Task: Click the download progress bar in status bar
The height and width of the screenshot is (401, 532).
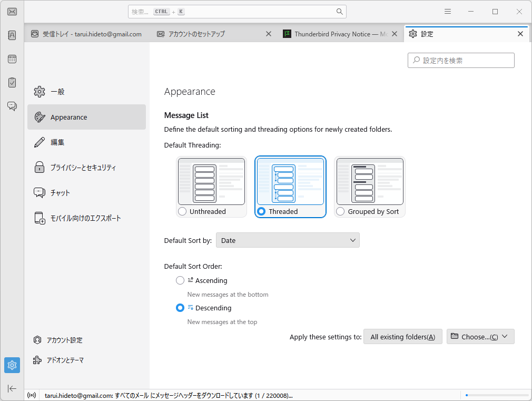Action: (497, 395)
